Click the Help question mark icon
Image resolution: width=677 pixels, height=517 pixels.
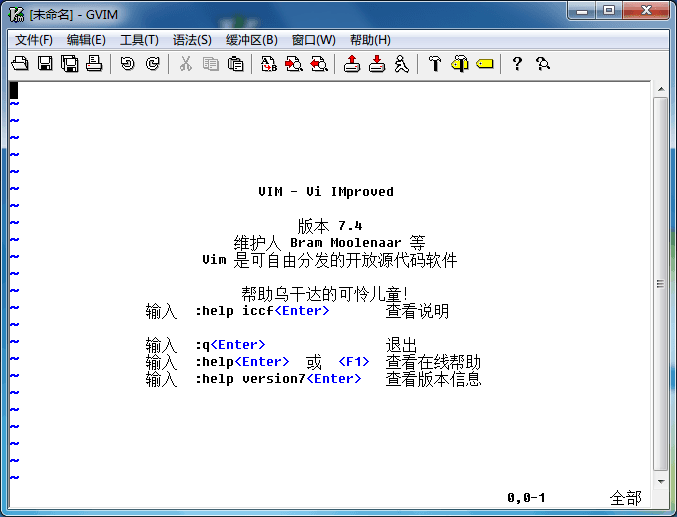pos(517,64)
